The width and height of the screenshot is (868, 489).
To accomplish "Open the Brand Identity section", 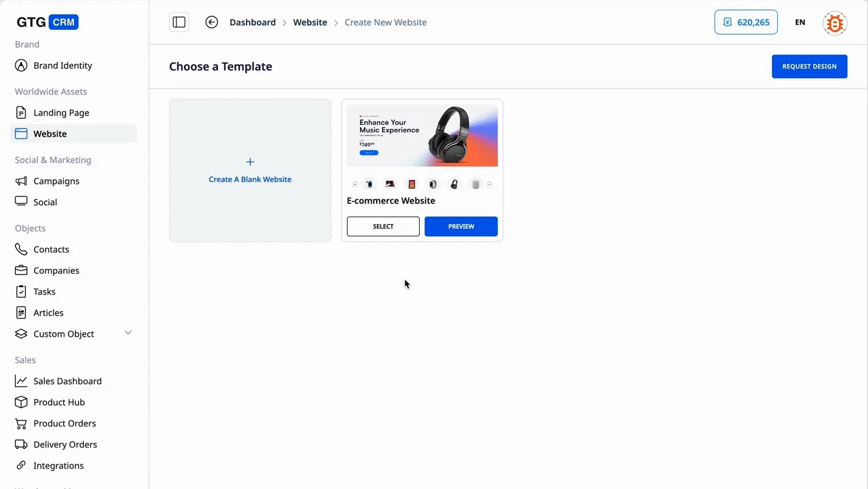I will 62,65.
